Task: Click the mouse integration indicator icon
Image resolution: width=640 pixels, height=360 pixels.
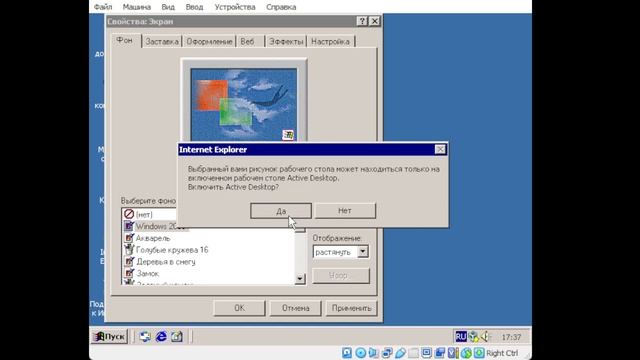Action: pyautogui.click(x=466, y=353)
